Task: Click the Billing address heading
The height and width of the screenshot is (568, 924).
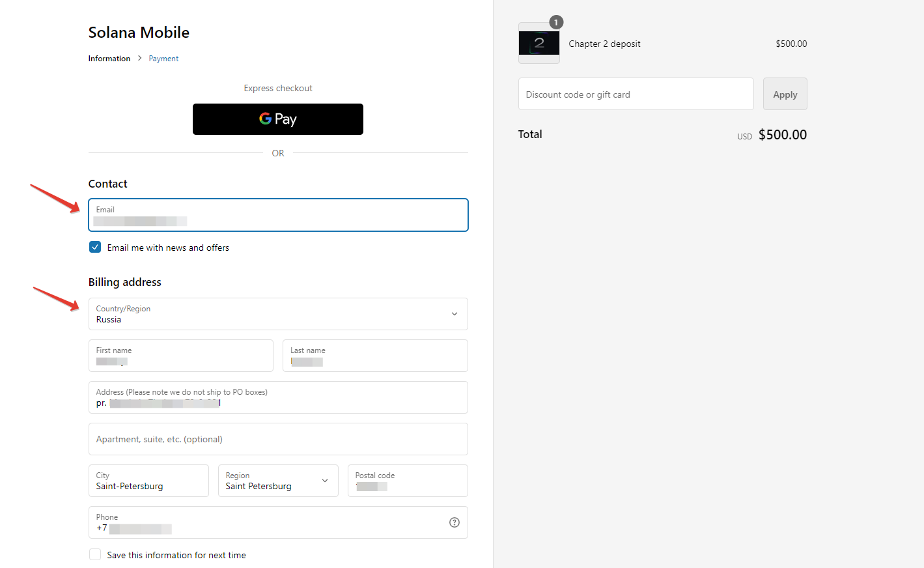Action: tap(125, 282)
